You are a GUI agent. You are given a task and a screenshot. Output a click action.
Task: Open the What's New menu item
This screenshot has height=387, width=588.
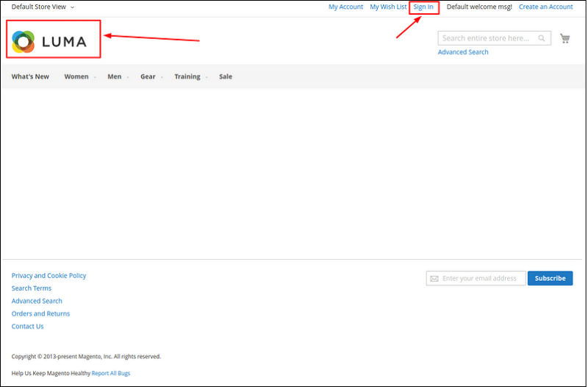pos(30,77)
